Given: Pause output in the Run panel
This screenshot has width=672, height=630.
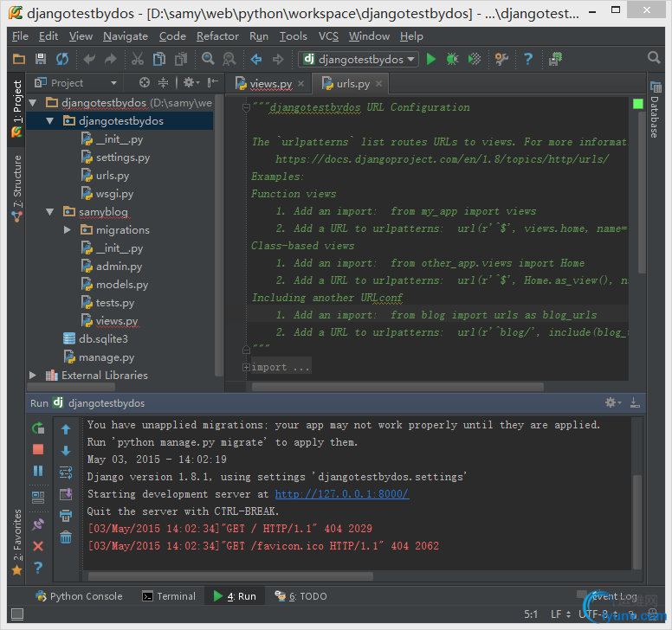Looking at the screenshot, I should (38, 471).
